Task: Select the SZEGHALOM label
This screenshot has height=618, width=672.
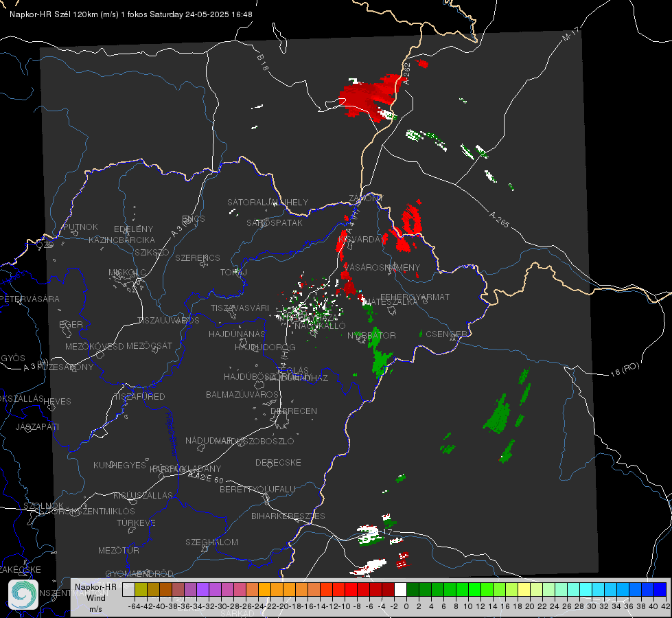Action: 211,542
